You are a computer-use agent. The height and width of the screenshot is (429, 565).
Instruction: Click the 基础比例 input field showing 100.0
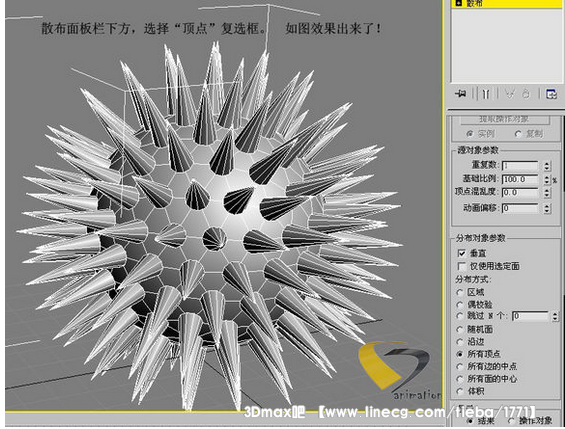click(x=520, y=179)
